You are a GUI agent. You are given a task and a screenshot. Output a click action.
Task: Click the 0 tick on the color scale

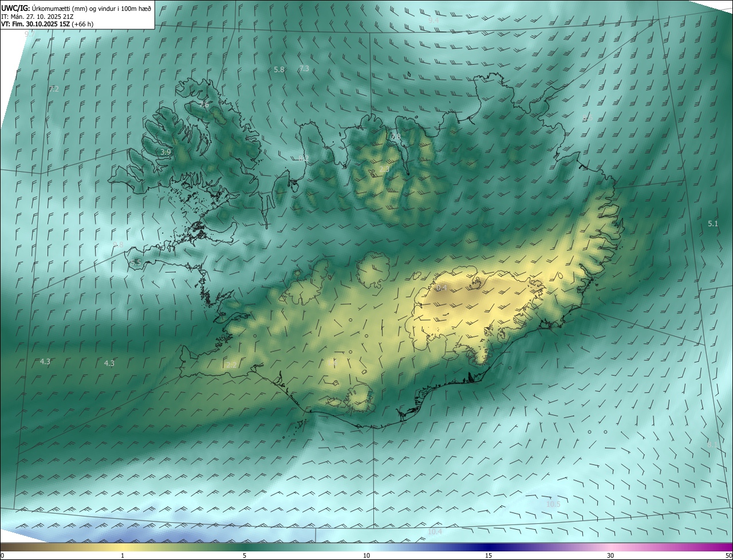click(2, 555)
